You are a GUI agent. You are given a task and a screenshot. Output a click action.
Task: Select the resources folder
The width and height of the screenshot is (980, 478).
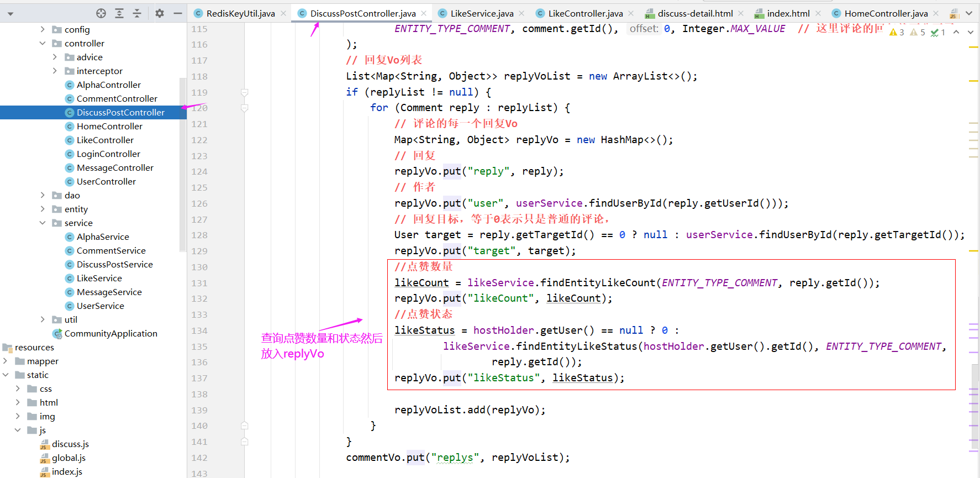click(34, 347)
